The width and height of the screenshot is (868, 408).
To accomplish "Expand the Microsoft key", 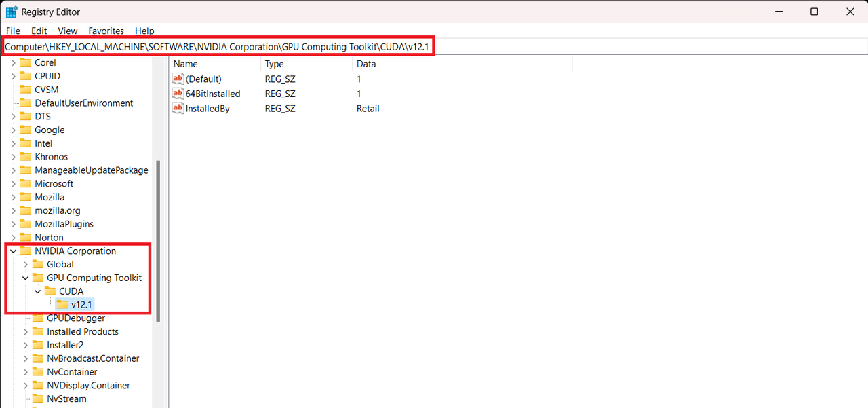I will coord(14,183).
